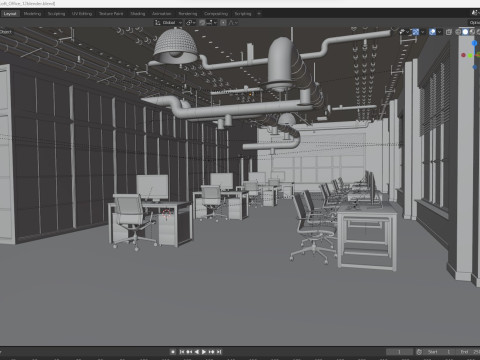Image resolution: width=480 pixels, height=360 pixels.
Task: Toggle auto keying record button
Action: click(x=173, y=352)
